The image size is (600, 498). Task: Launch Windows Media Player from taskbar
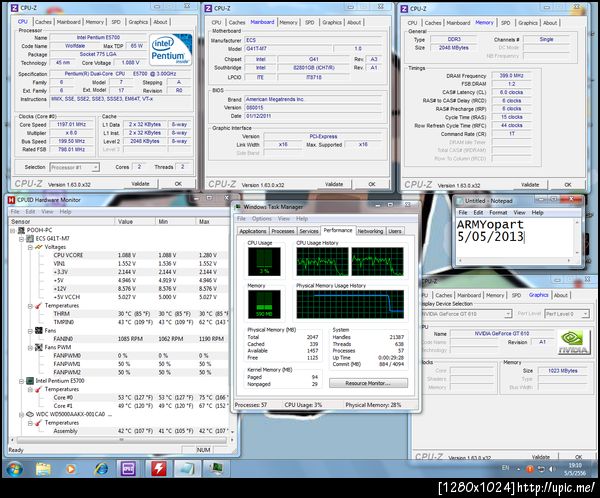[70, 469]
